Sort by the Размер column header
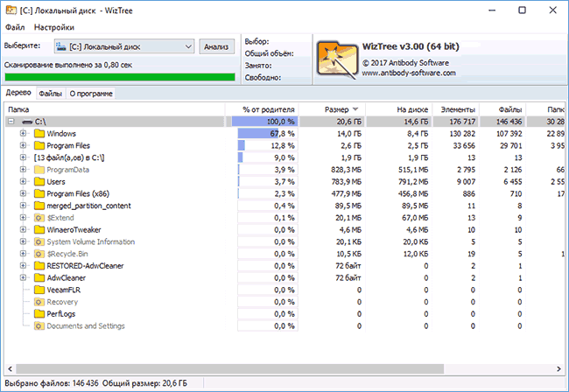The width and height of the screenshot is (569, 392). (336, 108)
